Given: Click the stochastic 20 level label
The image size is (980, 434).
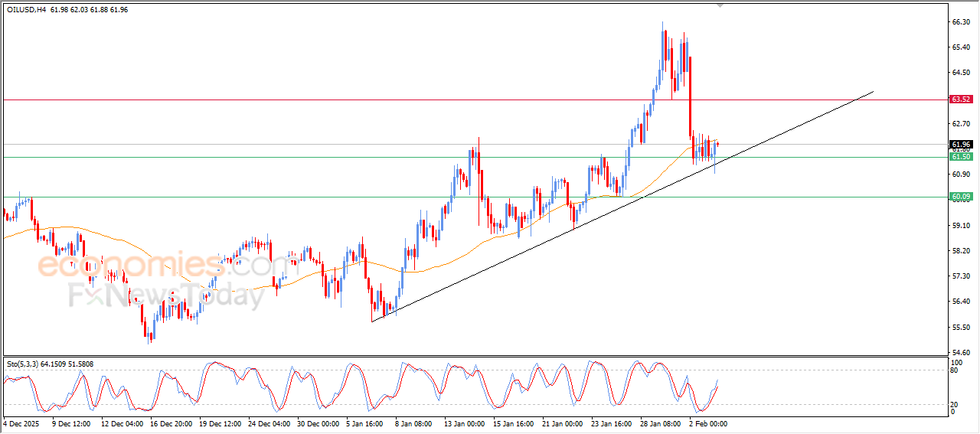Looking at the screenshot, I should point(955,403).
